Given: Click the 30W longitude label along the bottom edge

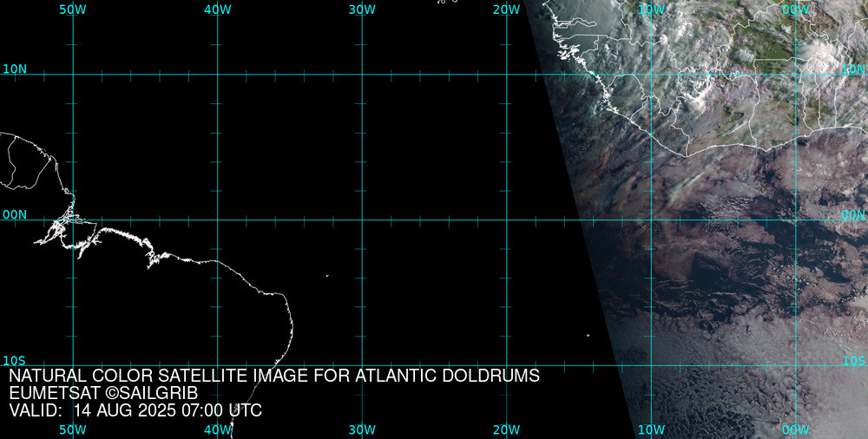Looking at the screenshot, I should point(362,430).
